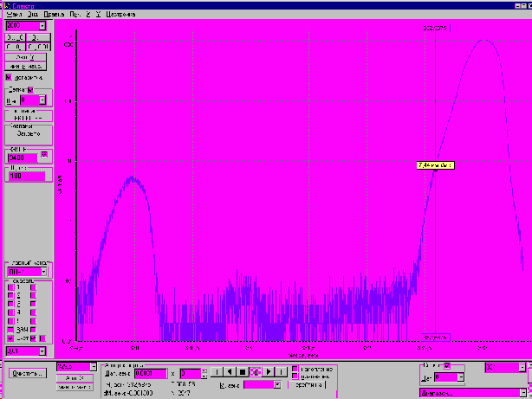
Task: Click the last playback control button
Action: (x=281, y=372)
